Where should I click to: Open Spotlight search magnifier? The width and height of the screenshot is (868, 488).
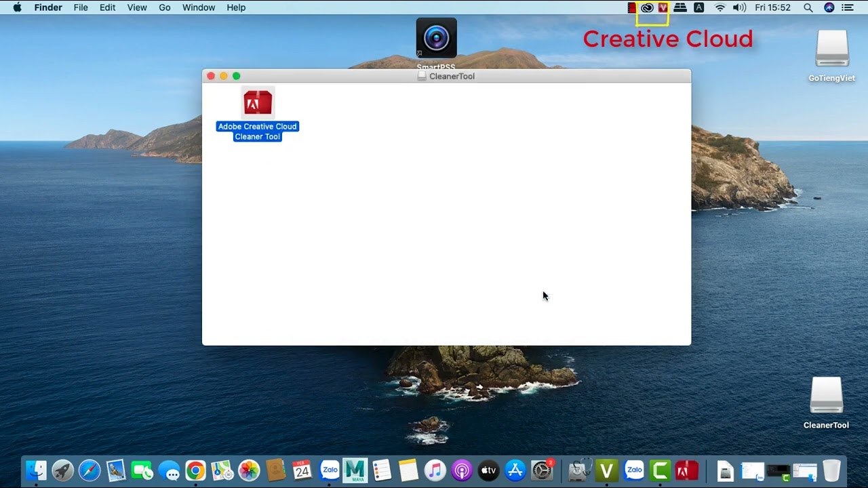[x=808, y=7]
